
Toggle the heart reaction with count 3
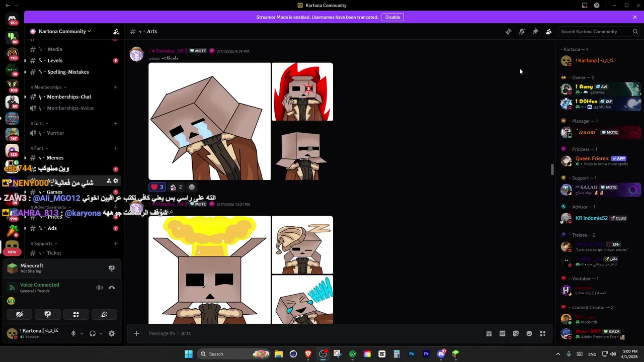pyautogui.click(x=157, y=187)
